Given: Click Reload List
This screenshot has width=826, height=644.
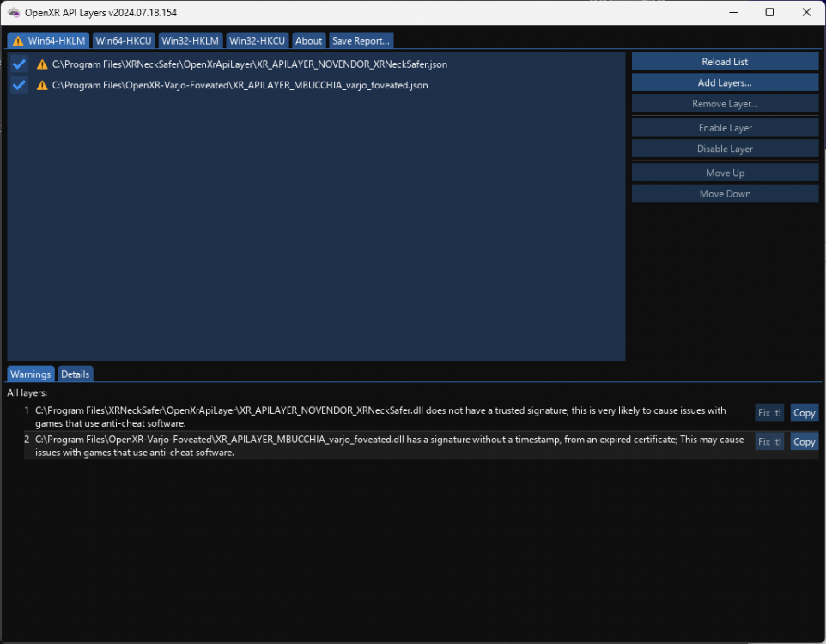Looking at the screenshot, I should pos(725,61).
